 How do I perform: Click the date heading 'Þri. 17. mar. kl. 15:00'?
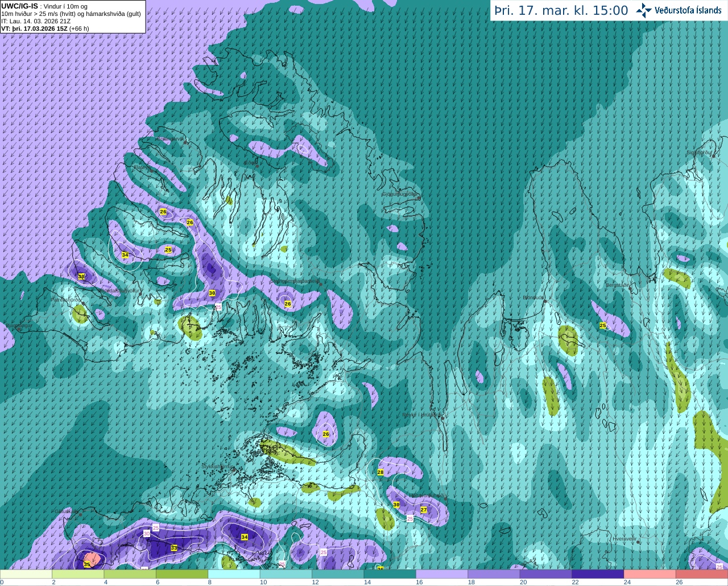pos(561,11)
